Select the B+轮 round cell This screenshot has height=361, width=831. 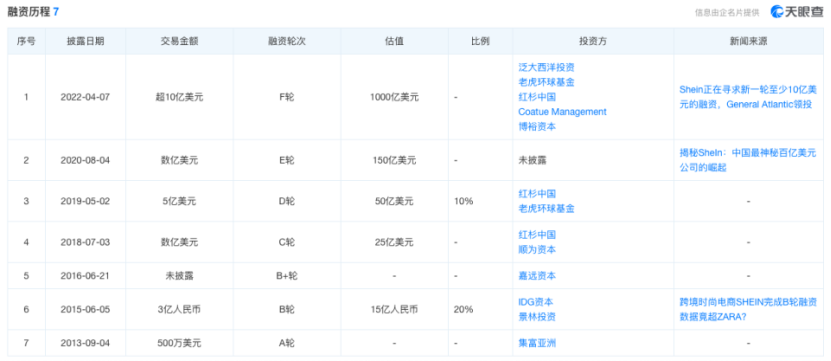pyautogui.click(x=286, y=276)
